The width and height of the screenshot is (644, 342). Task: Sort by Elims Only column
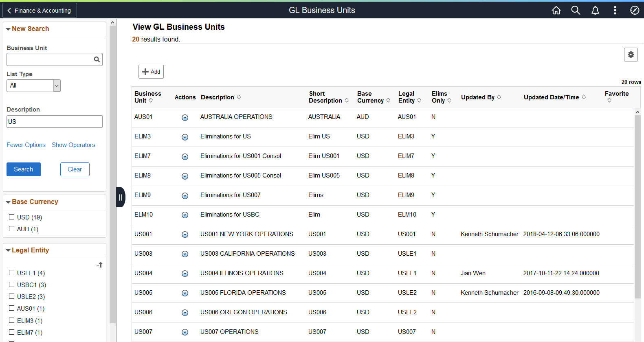449,101
